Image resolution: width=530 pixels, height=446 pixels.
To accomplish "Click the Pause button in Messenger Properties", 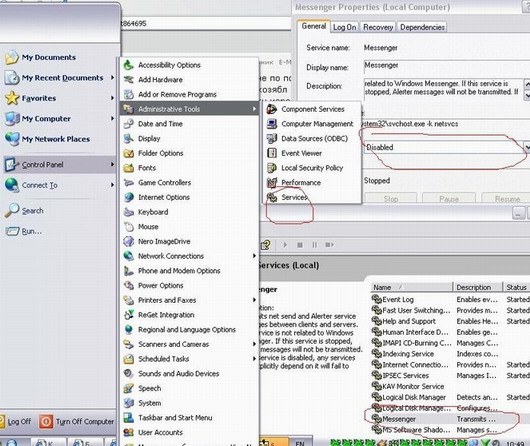I will pyautogui.click(x=449, y=198).
